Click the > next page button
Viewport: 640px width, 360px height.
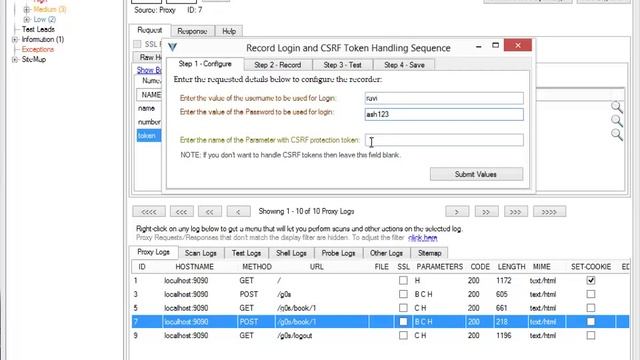pos(457,211)
